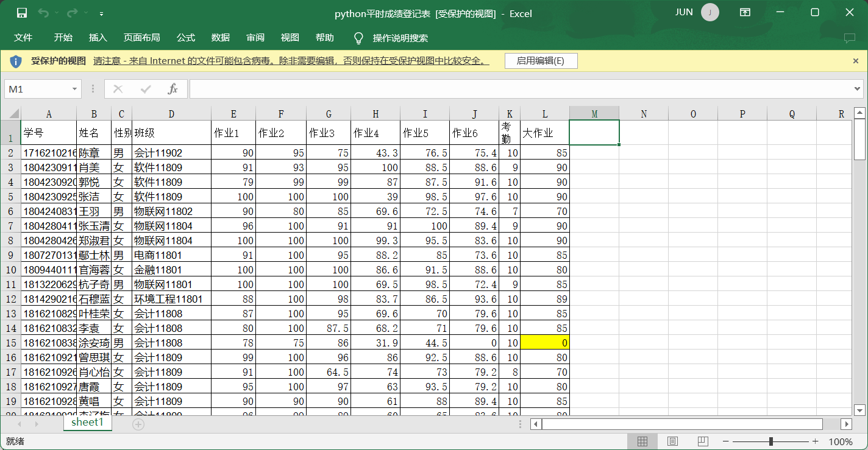868x450 pixels.
Task: Click the lightbulb Tell Me icon
Action: coord(359,38)
